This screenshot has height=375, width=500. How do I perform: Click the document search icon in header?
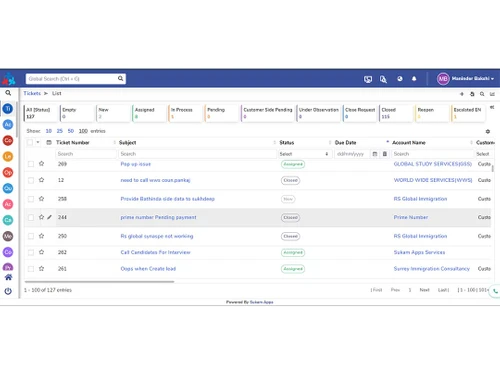tap(383, 79)
